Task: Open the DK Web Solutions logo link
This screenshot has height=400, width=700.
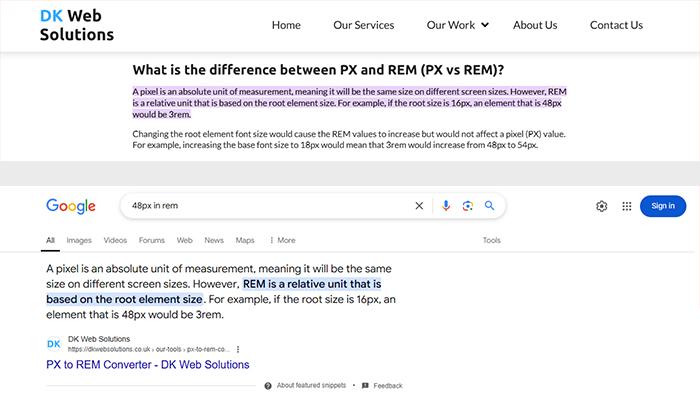Action: [x=77, y=25]
